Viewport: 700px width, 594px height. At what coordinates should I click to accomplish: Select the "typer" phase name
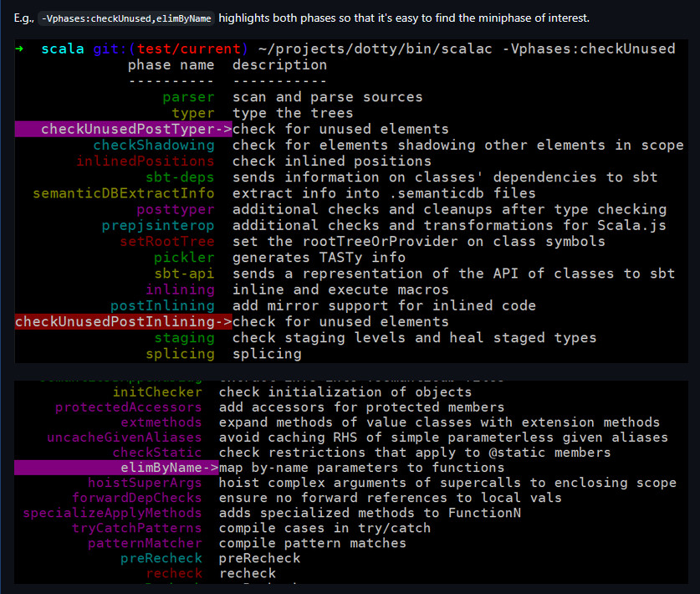tap(193, 114)
